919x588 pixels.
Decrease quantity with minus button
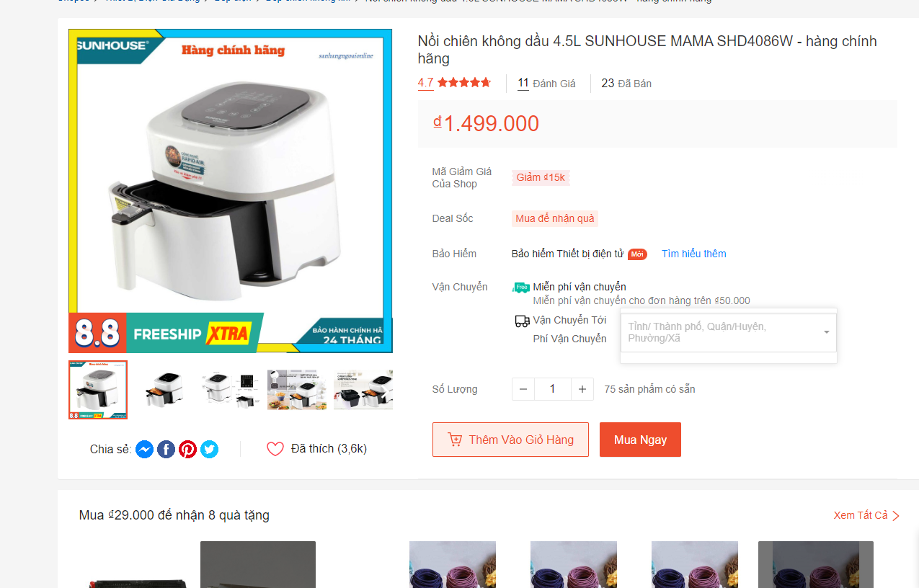pyautogui.click(x=523, y=389)
